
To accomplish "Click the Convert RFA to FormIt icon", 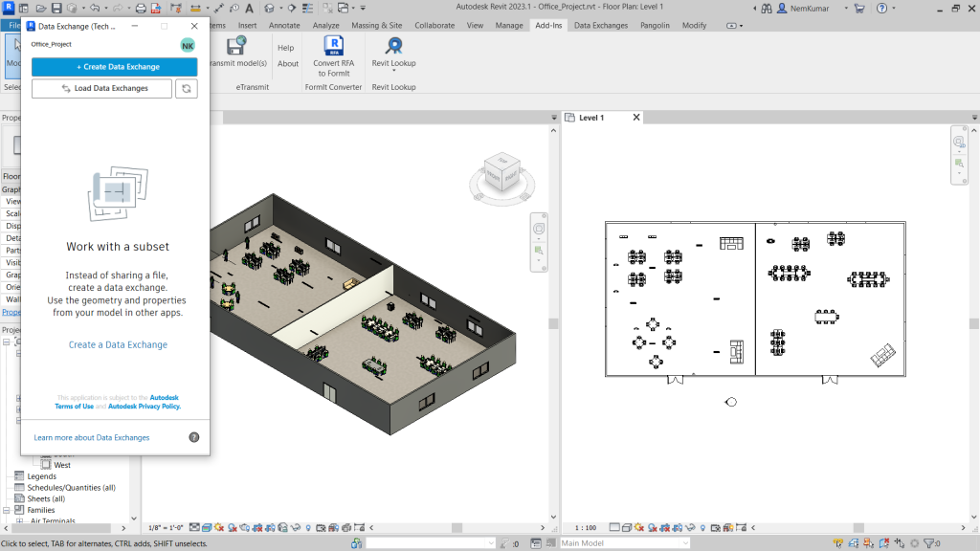I will click(x=333, y=46).
